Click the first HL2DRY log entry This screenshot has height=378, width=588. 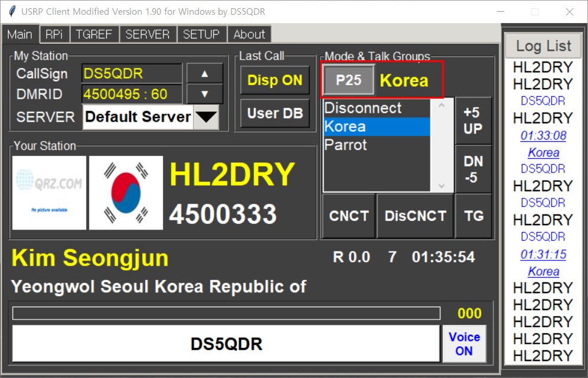coord(543,67)
